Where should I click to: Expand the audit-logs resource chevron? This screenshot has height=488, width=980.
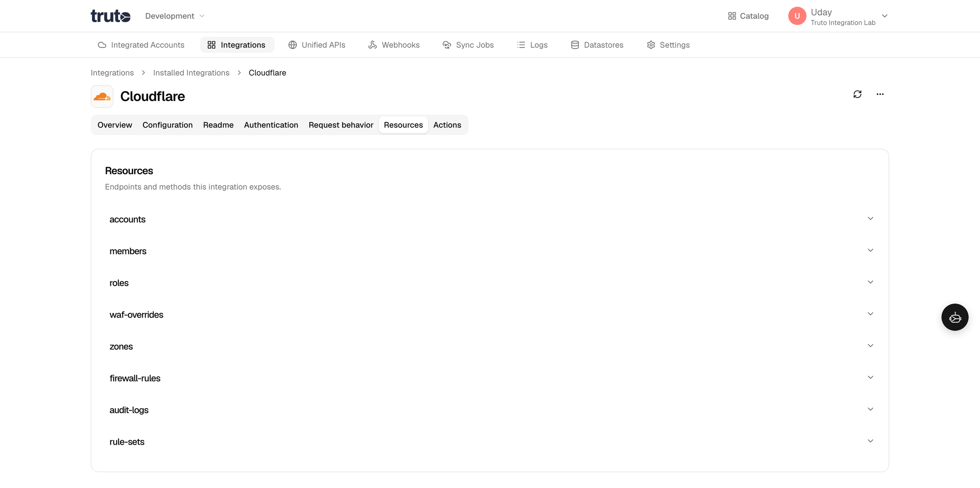coord(870,409)
